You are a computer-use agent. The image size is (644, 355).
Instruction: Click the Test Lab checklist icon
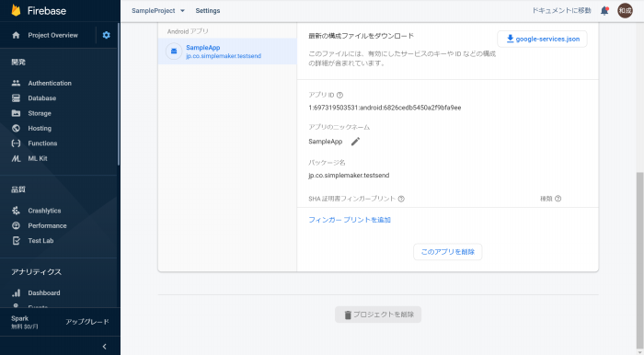16,240
